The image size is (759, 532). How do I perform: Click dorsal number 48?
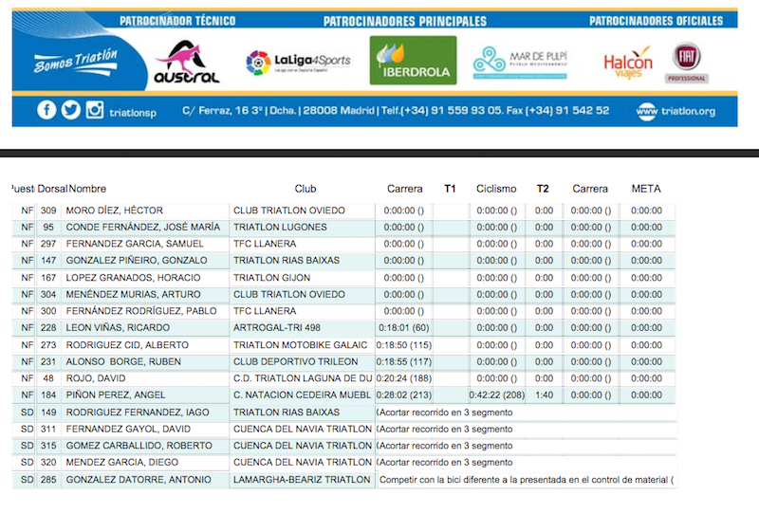48,378
